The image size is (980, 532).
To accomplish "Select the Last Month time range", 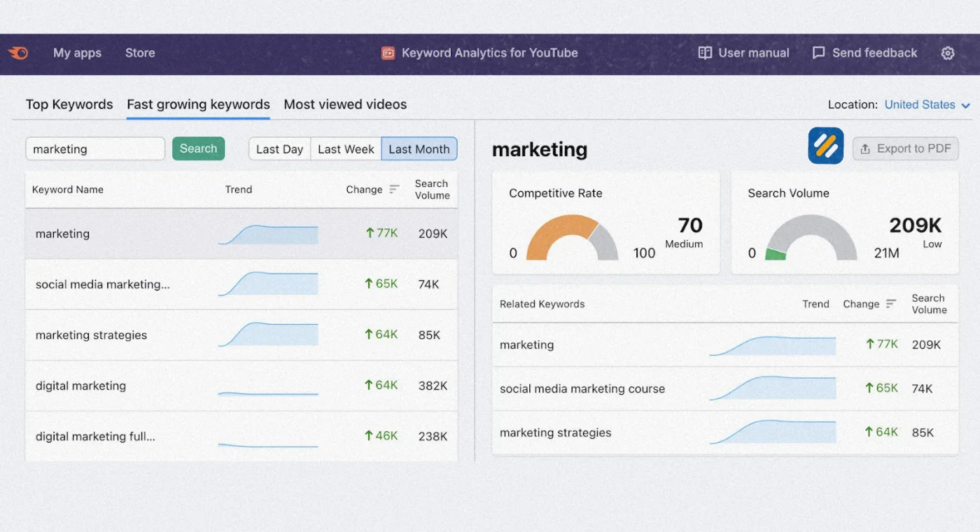I will click(419, 149).
